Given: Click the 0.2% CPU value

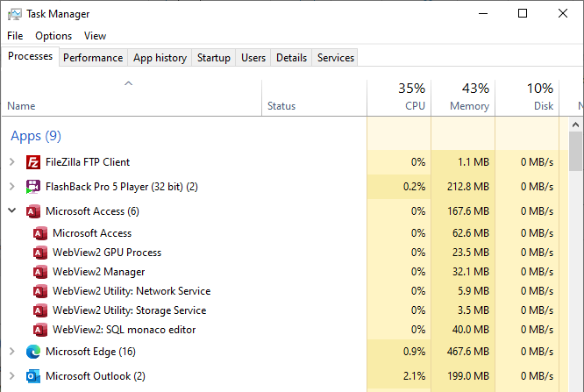Looking at the screenshot, I should click(x=414, y=187).
